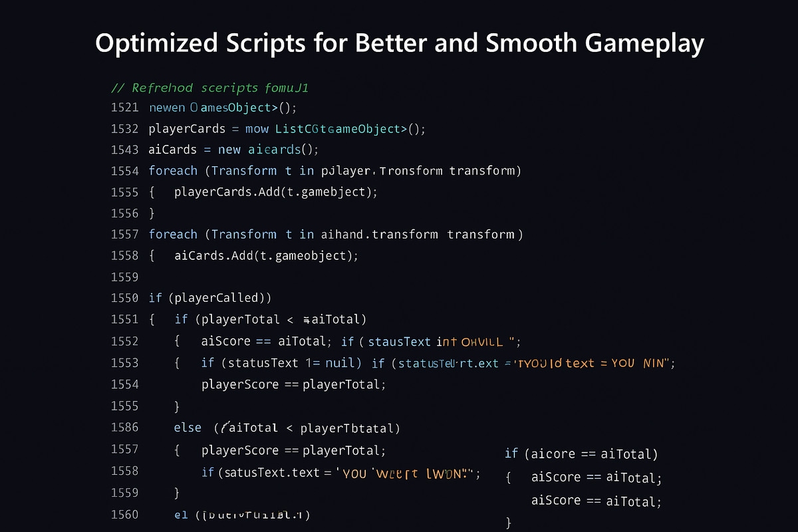Click the foreach keyword on line 1554
The width and height of the screenshot is (798, 532).
click(x=173, y=170)
